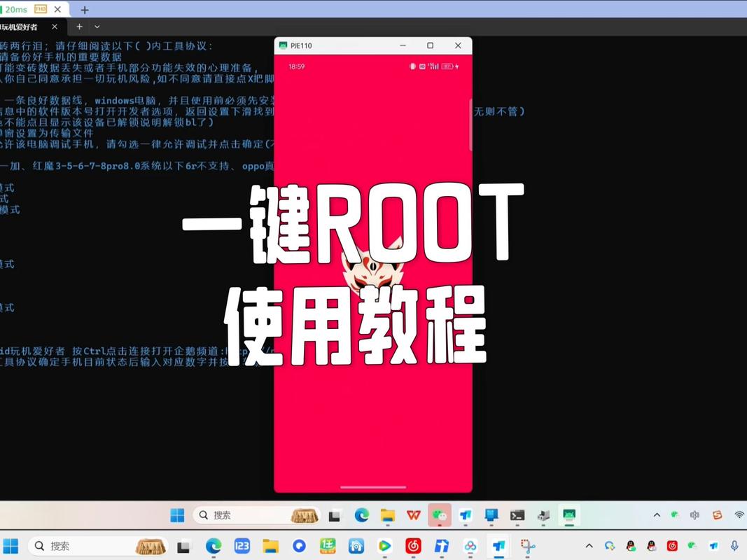Viewport: 747px width, 560px height.
Task: Open WPS Office from the taskbar
Action: click(x=413, y=514)
